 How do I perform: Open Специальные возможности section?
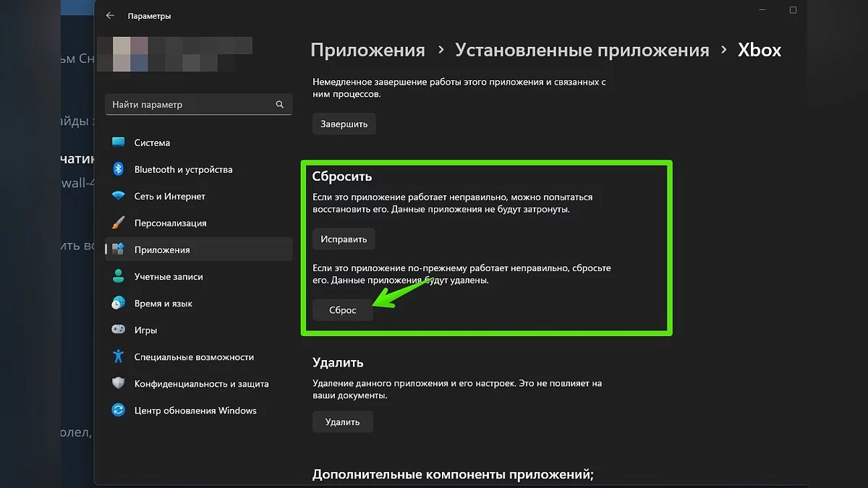click(199, 356)
